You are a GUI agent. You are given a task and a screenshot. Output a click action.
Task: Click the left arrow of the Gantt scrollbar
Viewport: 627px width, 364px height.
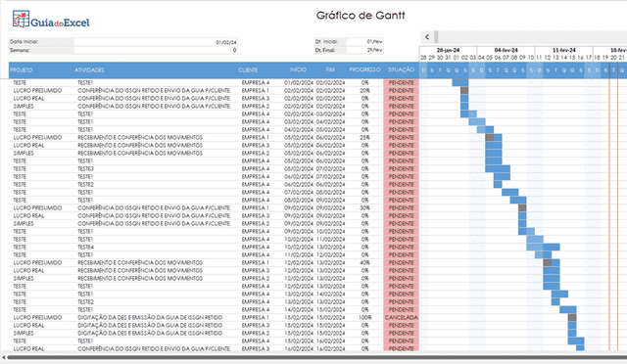coord(427,37)
